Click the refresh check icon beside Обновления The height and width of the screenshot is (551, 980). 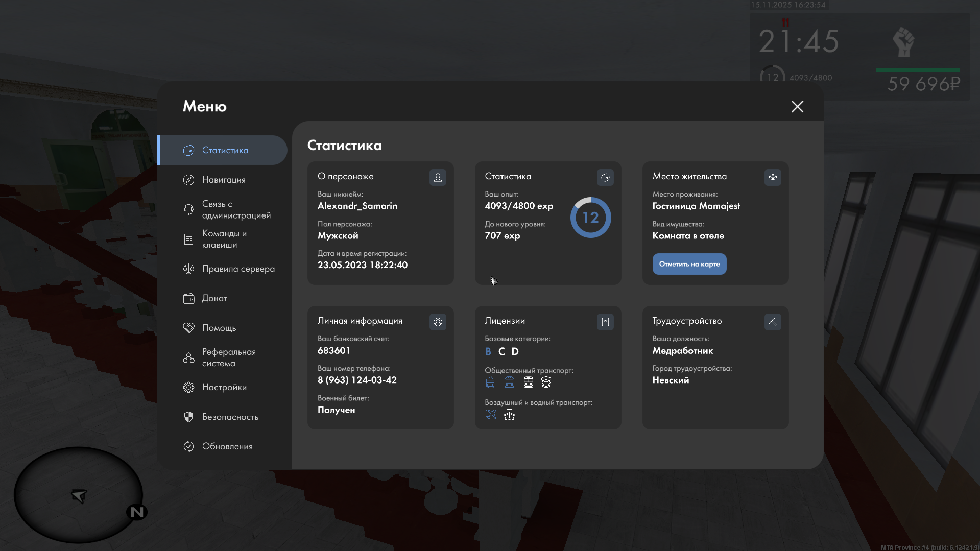click(x=188, y=446)
